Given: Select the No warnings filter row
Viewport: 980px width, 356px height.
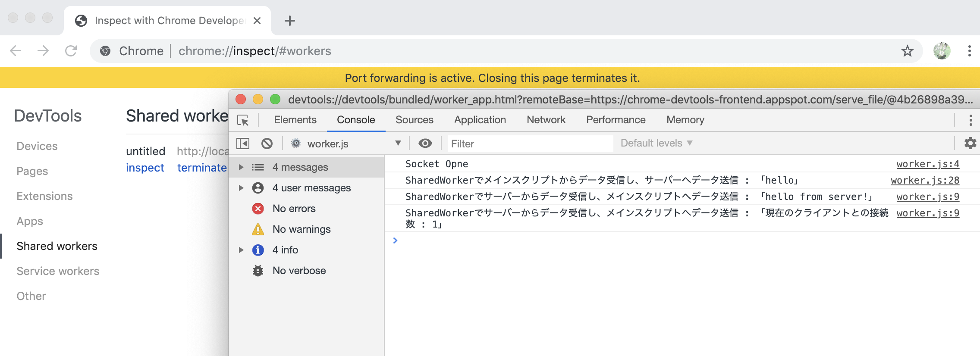Looking at the screenshot, I should pos(306,229).
